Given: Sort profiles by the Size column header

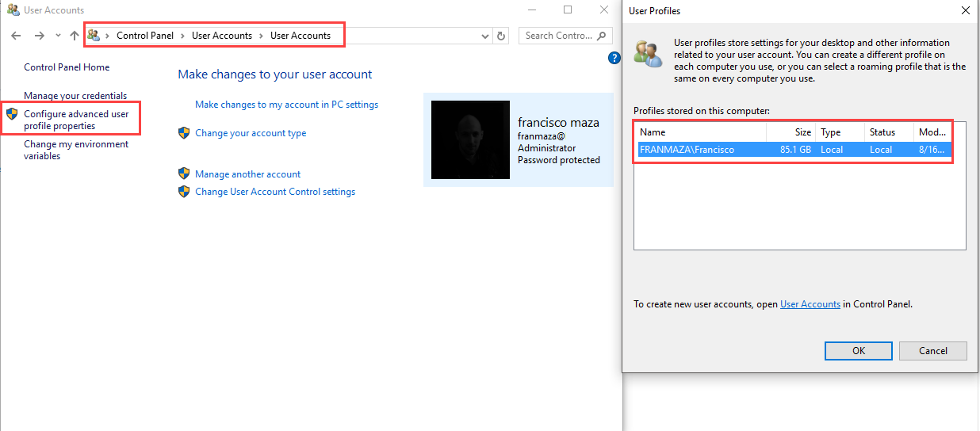Looking at the screenshot, I should point(802,132).
